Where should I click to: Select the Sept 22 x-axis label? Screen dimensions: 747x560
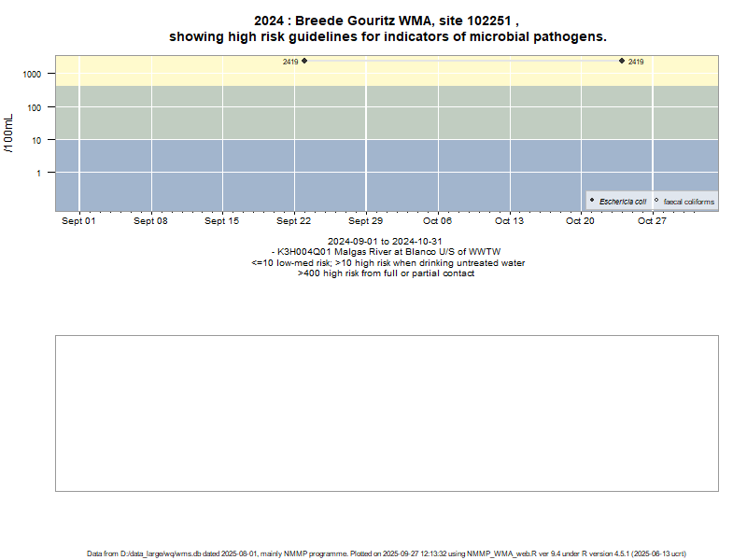click(294, 221)
